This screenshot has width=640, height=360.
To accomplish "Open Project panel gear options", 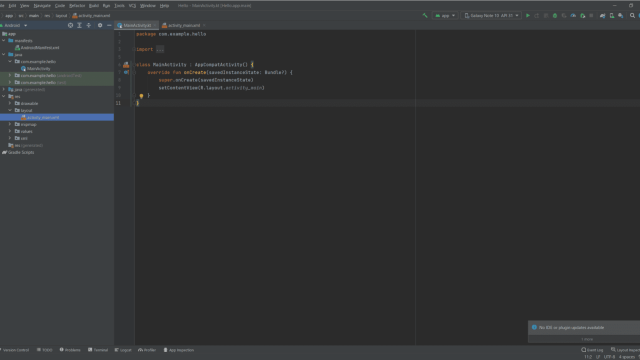I will [100, 25].
